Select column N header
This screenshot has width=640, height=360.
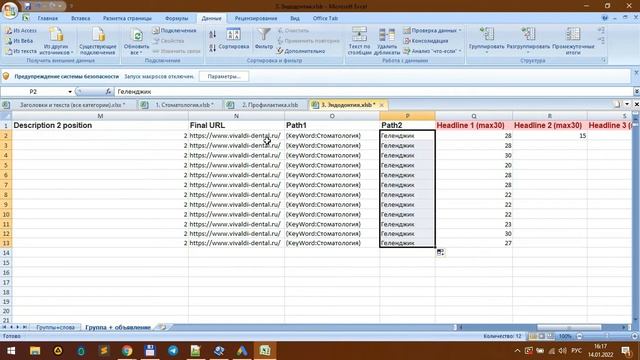(236, 116)
